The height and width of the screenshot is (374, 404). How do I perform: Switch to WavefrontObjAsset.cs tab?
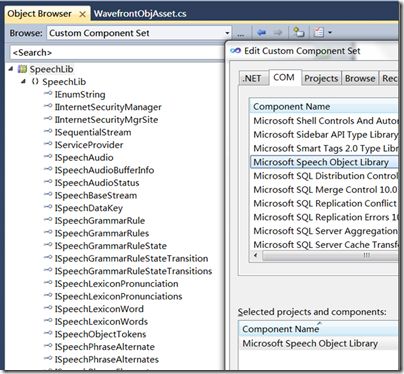click(140, 14)
